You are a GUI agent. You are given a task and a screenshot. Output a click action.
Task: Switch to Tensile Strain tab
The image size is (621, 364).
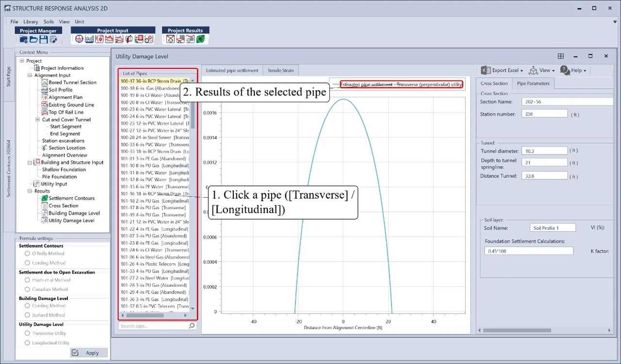click(280, 70)
